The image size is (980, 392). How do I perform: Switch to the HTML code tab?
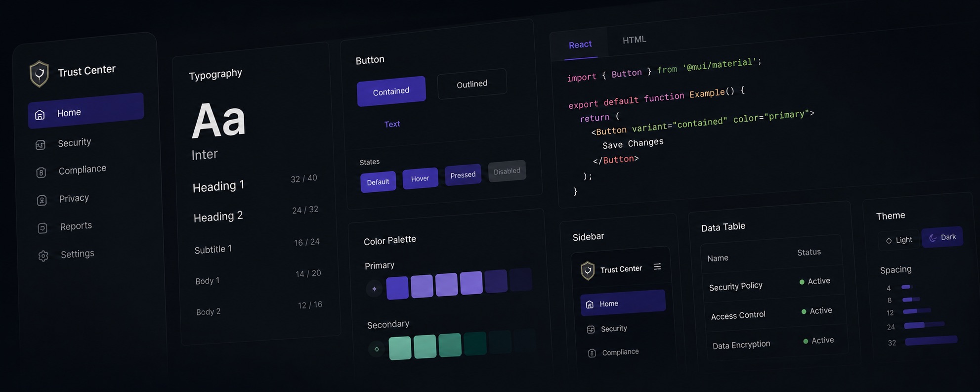634,40
